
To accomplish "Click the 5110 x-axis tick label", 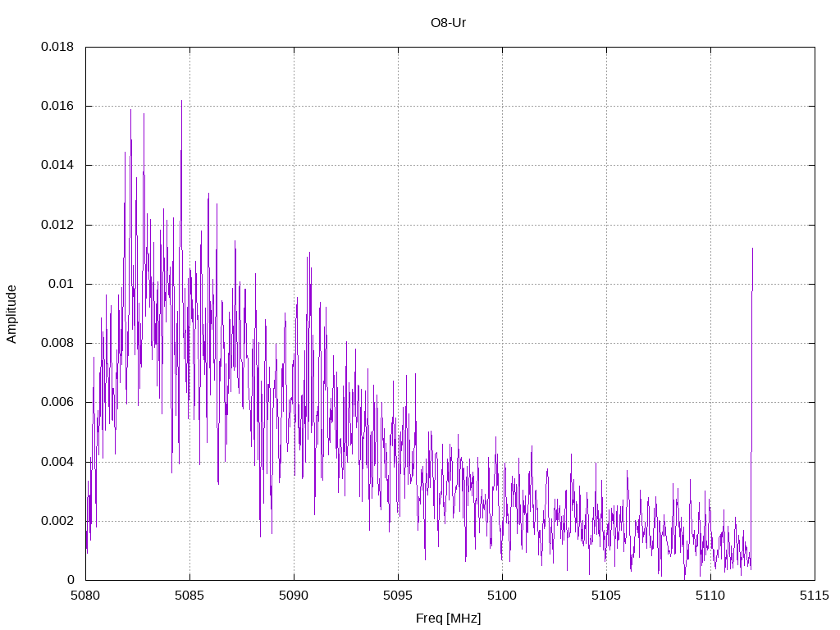I will [710, 596].
